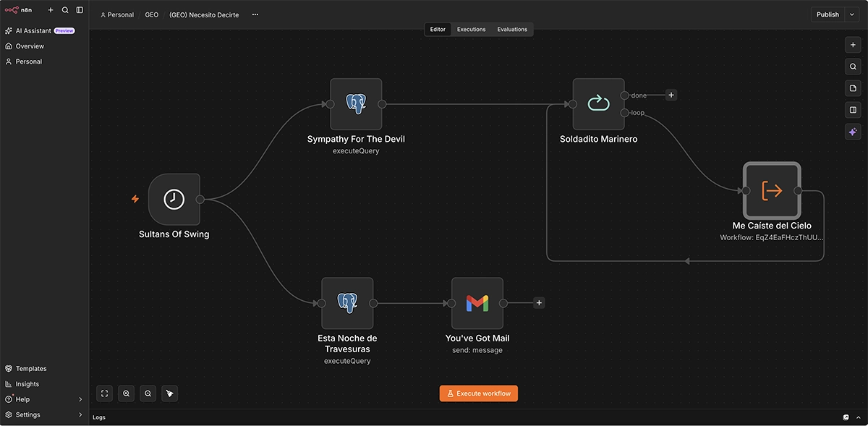The image size is (868, 426).
Task: Click the loop output connector
Action: click(x=624, y=113)
